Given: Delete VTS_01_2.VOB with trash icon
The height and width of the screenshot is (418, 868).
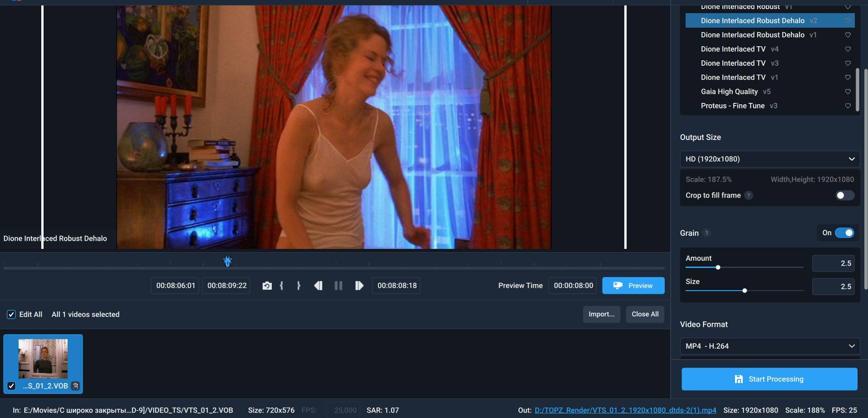Looking at the screenshot, I should click(x=76, y=386).
